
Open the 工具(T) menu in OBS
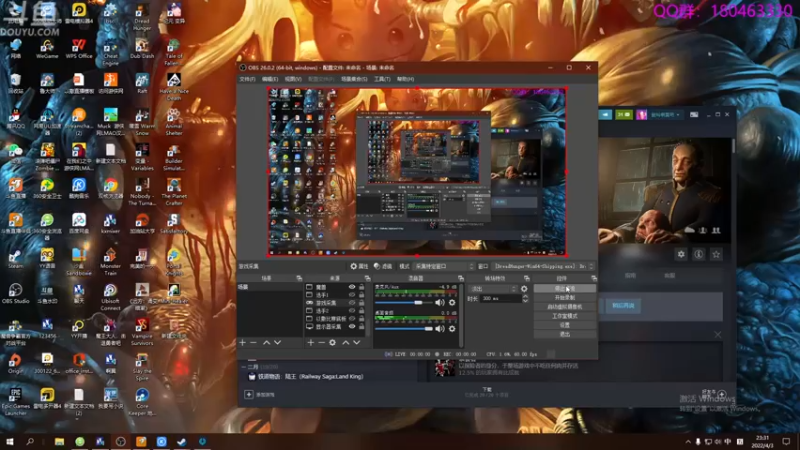click(382, 79)
